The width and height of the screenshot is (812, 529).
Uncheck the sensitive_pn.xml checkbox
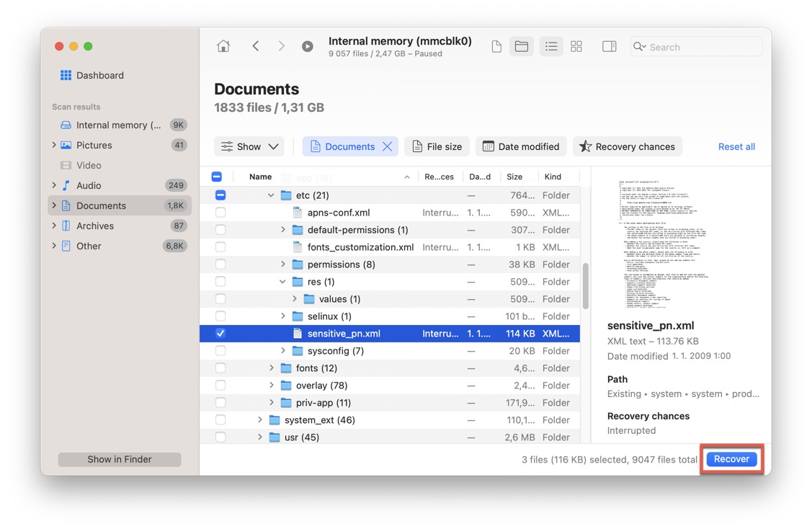point(220,334)
